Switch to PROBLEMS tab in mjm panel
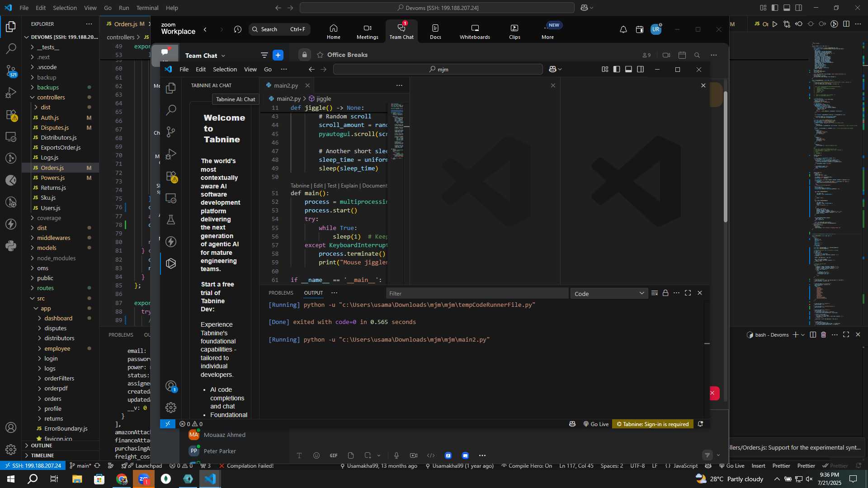This screenshot has height=488, width=868. (x=281, y=293)
